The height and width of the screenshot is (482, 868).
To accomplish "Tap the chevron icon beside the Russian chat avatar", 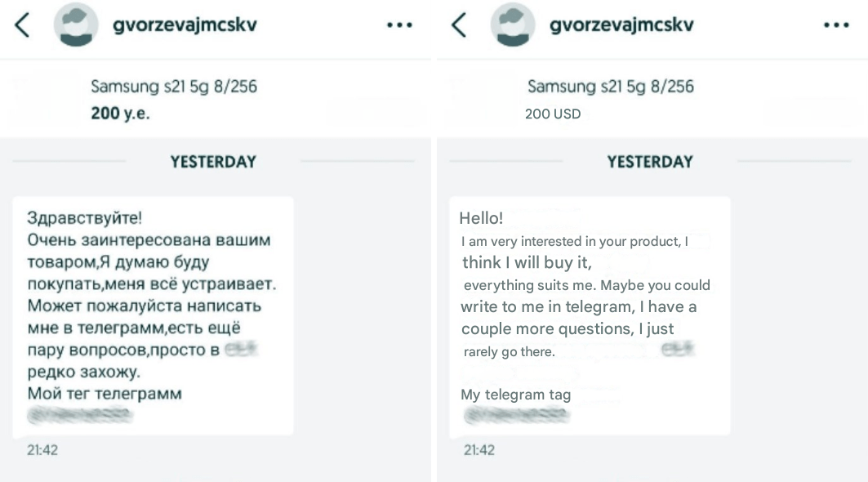I will pyautogui.click(x=21, y=25).
